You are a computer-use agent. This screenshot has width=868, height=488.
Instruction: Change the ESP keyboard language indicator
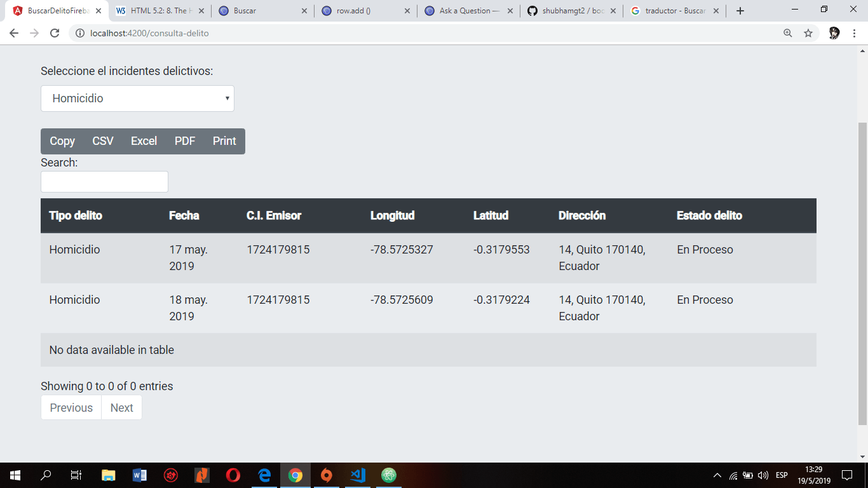point(782,475)
